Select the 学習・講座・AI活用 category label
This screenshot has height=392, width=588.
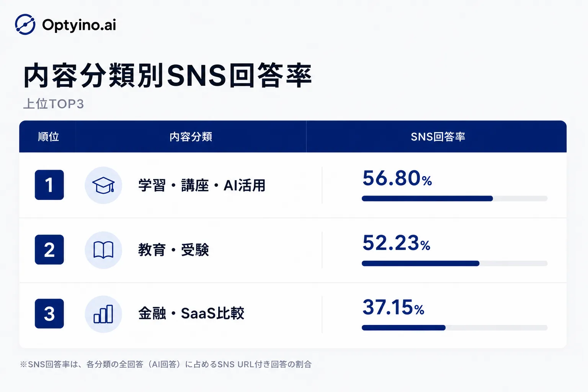click(x=202, y=185)
